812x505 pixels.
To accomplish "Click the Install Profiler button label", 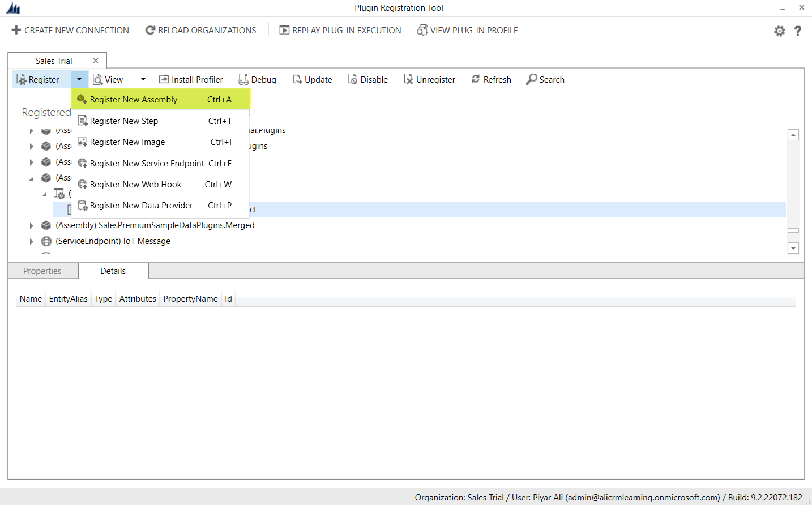I will pos(197,80).
